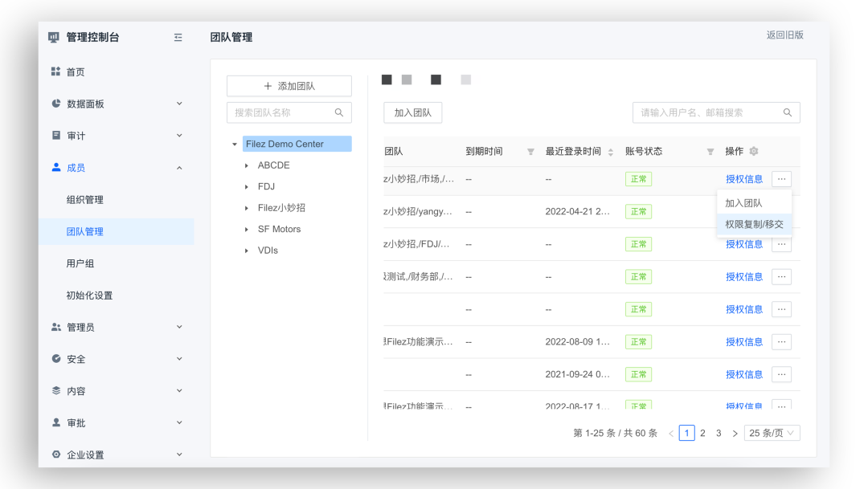Click the user name/email search field
This screenshot has width=868, height=489.
pos(716,112)
